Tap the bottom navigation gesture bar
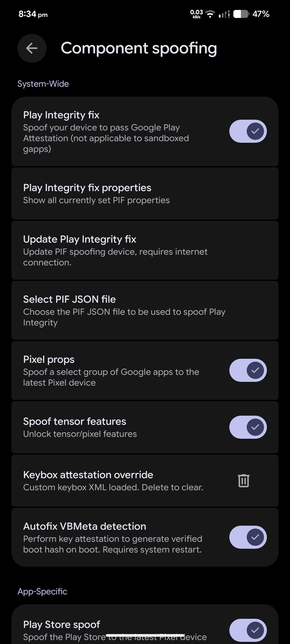 145,635
